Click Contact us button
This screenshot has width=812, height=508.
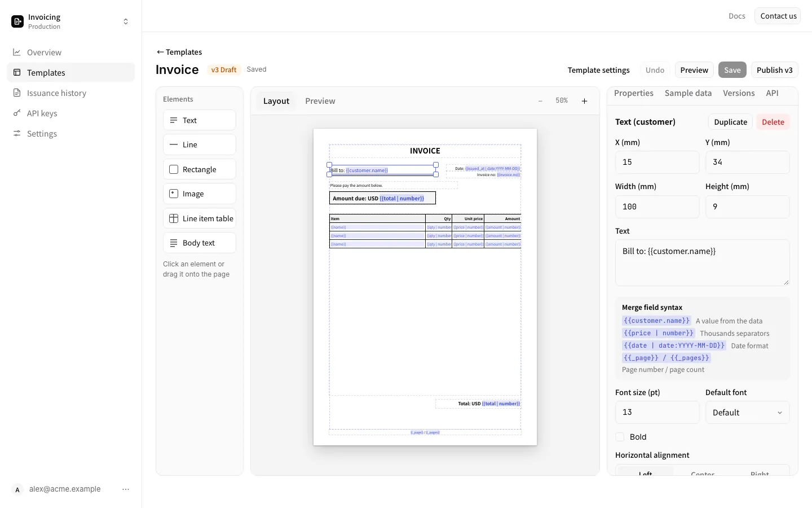(778, 16)
